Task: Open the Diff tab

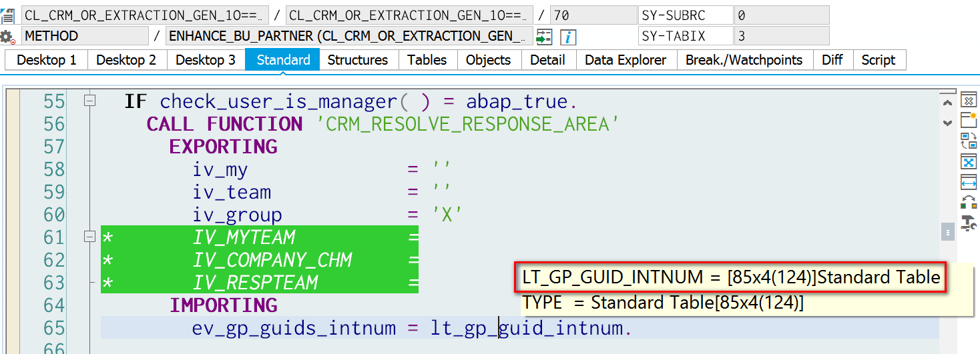Action: pyautogui.click(x=832, y=59)
